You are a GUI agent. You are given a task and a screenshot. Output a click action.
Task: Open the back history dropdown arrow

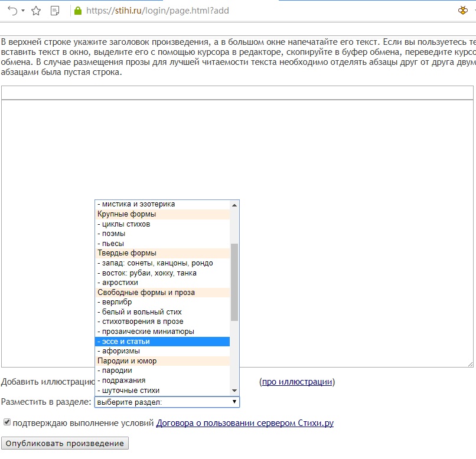tap(23, 11)
